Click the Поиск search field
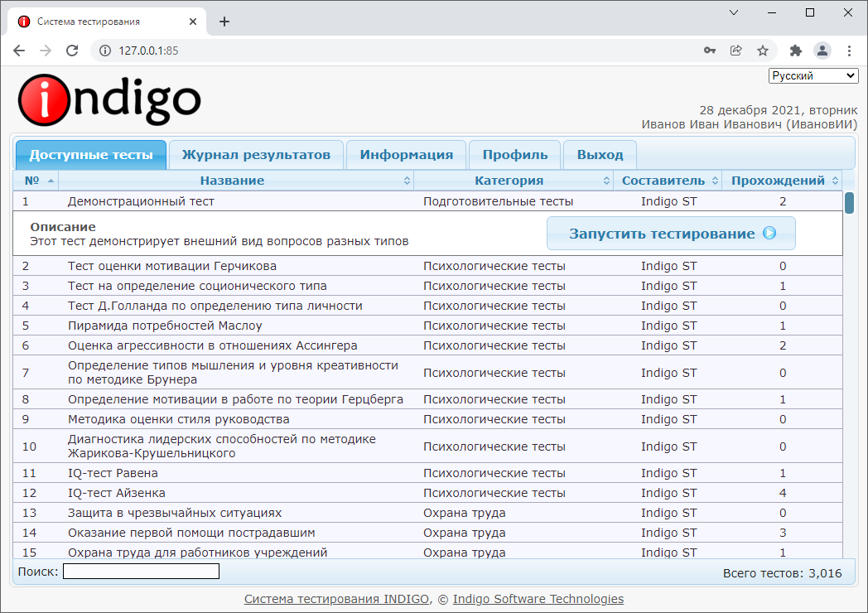Image resolution: width=868 pixels, height=613 pixels. 141,572
